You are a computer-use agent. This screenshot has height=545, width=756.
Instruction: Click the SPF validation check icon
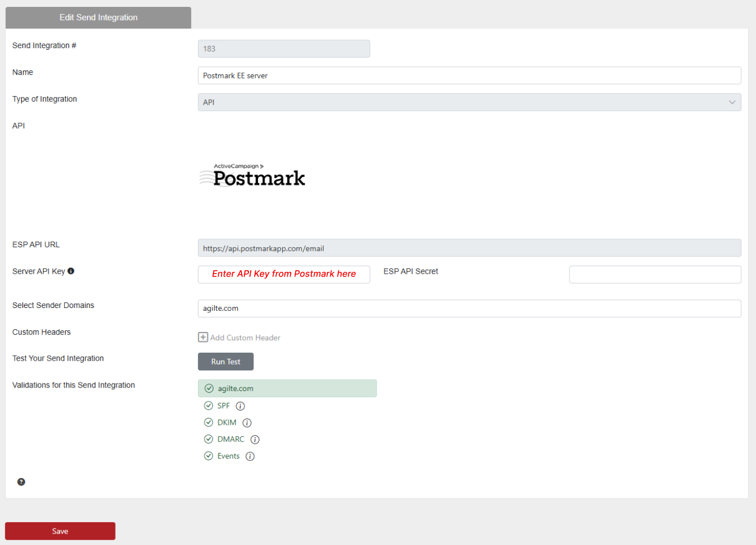[x=208, y=405]
